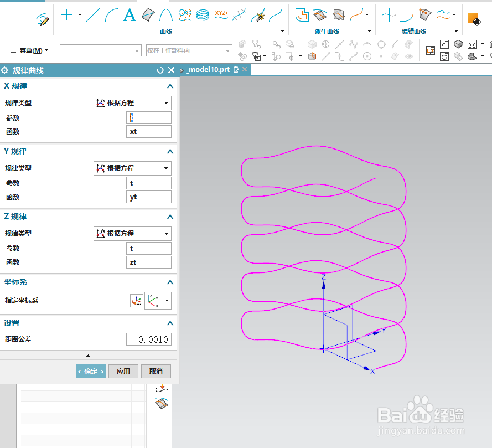This screenshot has height=448, width=492.
Task: Collapse the Z 规律 section
Action: coord(170,217)
